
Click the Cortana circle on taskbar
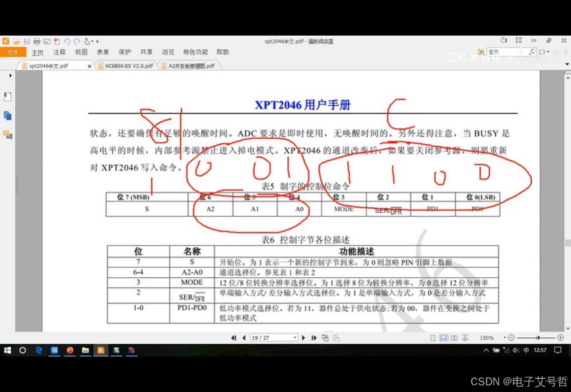pos(22,350)
